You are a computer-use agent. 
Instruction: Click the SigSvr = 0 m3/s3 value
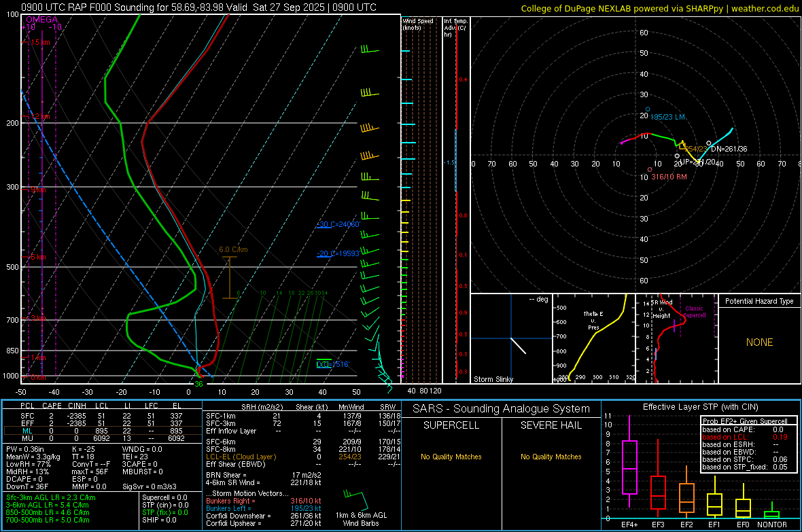click(150, 486)
